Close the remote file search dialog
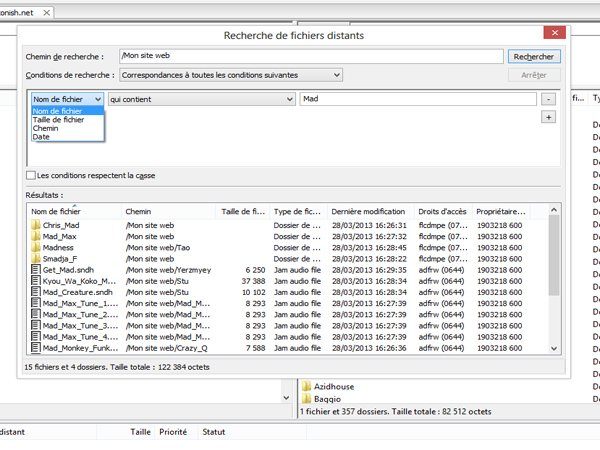600x450 pixels. [x=554, y=33]
